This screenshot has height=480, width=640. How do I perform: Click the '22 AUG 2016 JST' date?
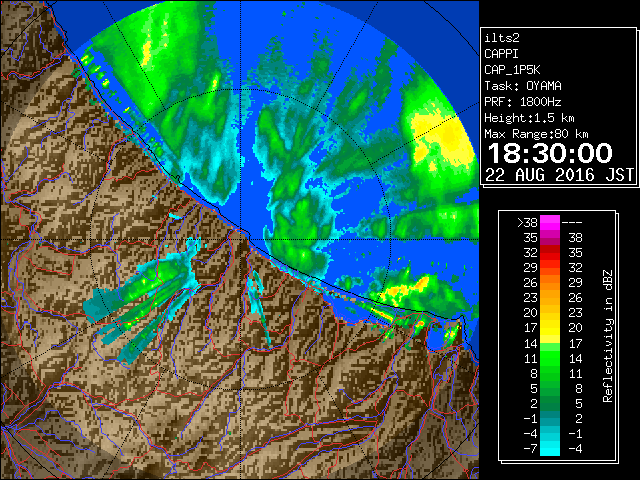[559, 175]
